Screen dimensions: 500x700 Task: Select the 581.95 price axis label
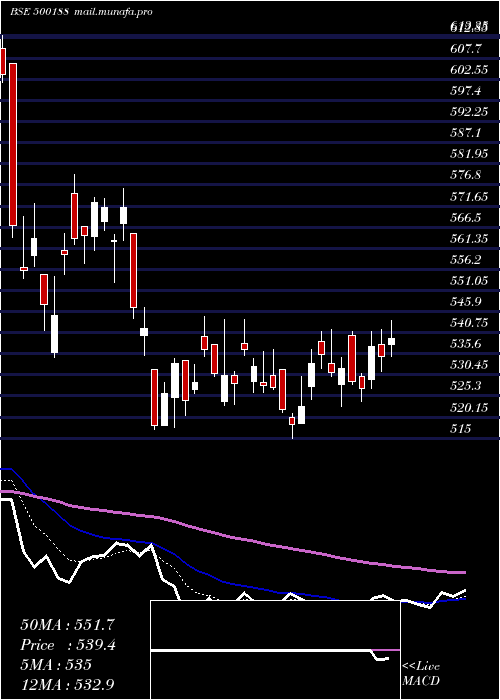469,154
